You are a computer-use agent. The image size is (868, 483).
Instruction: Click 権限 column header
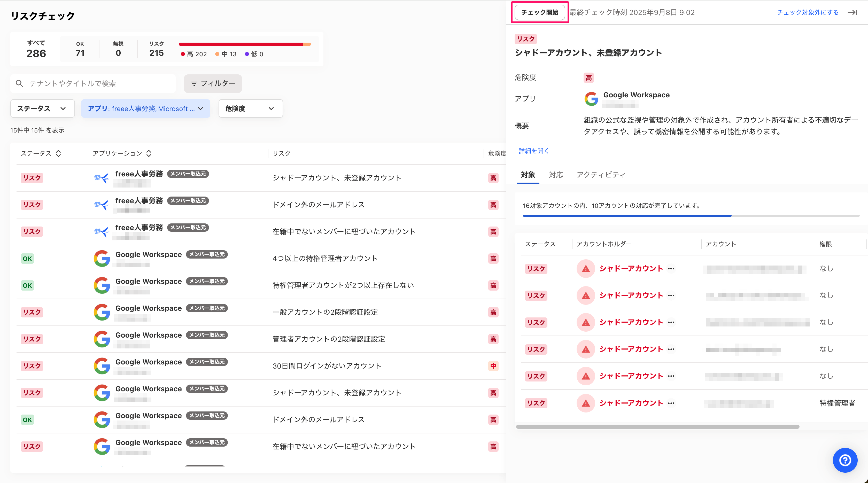click(x=825, y=244)
